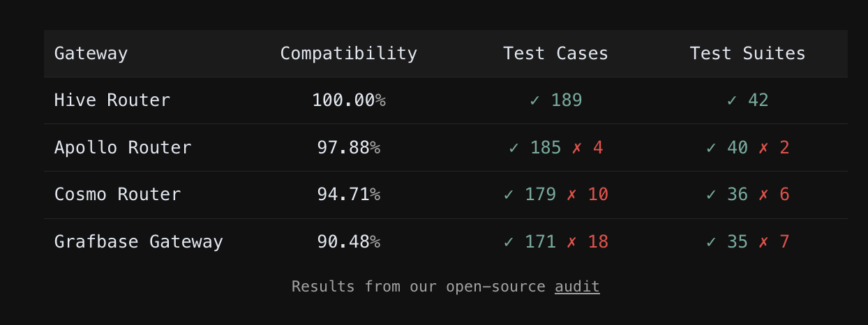Click the green checkmark beside 42
This screenshot has width=868, height=325.
732,100
